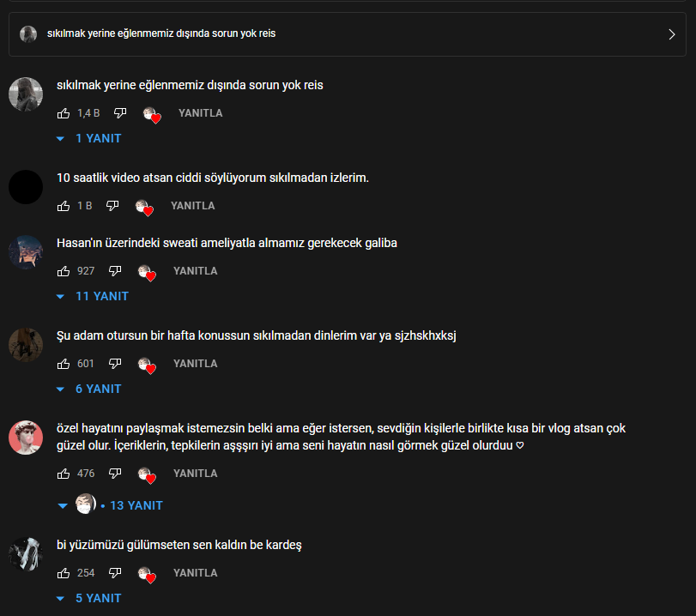Show the 5 YANIT replies
696x616 pixels.
pos(88,598)
